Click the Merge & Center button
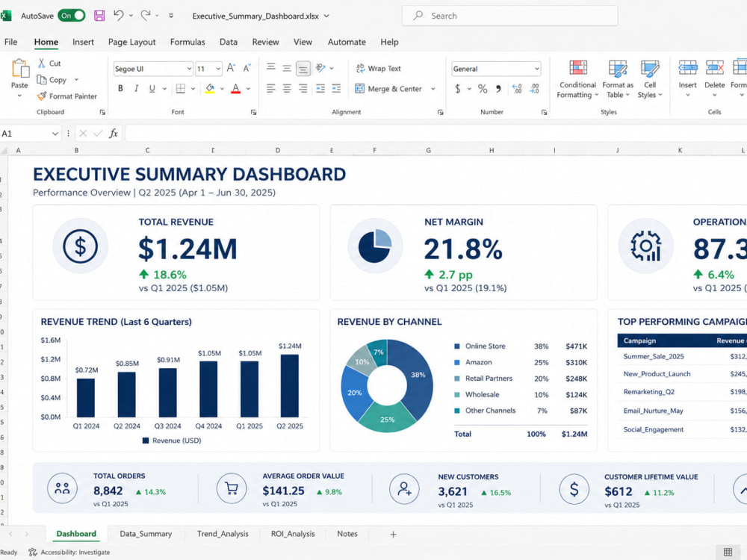Image resolution: width=747 pixels, height=560 pixels. (x=388, y=89)
